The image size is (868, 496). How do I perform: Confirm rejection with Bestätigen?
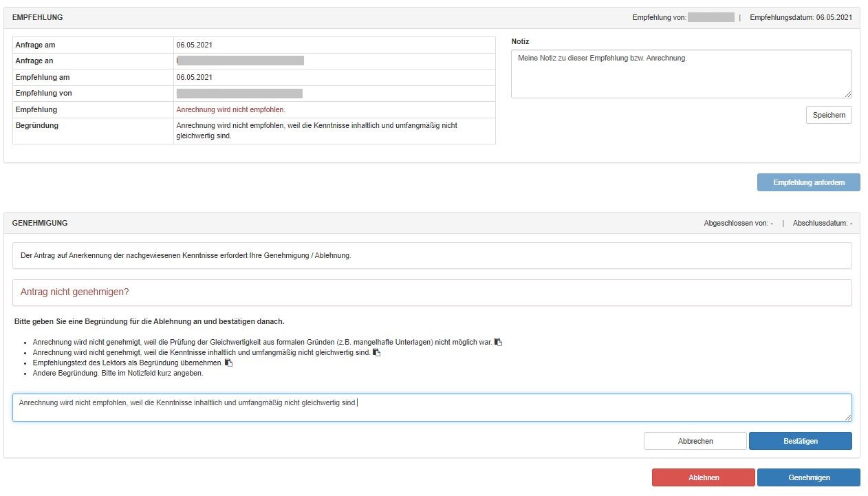click(x=800, y=441)
